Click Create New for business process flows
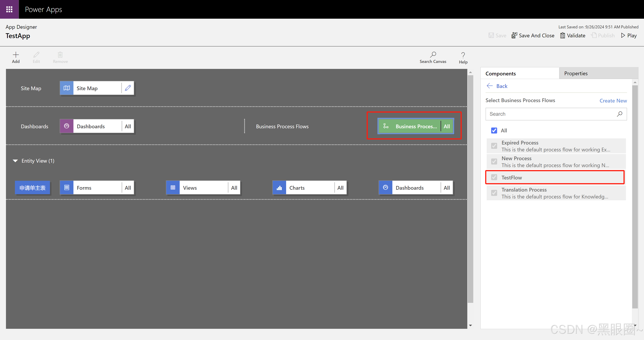The width and height of the screenshot is (644, 340). click(613, 100)
